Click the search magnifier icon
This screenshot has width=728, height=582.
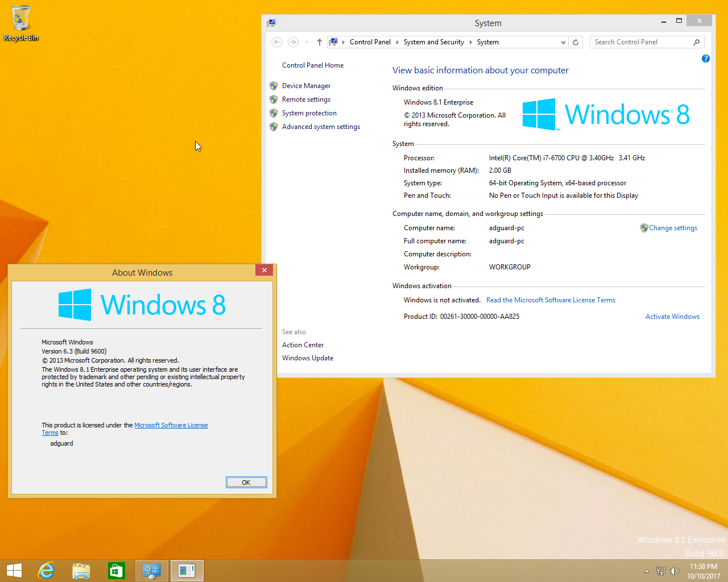697,42
